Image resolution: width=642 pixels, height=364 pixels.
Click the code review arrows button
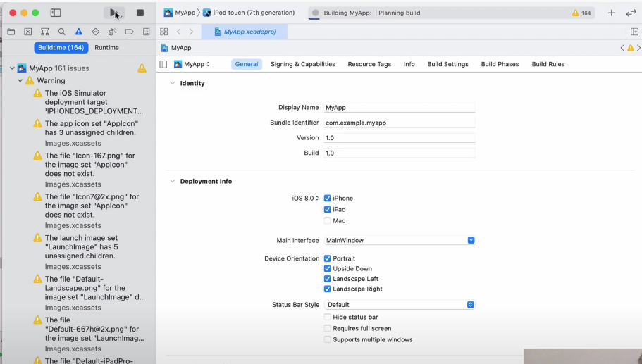point(631,13)
